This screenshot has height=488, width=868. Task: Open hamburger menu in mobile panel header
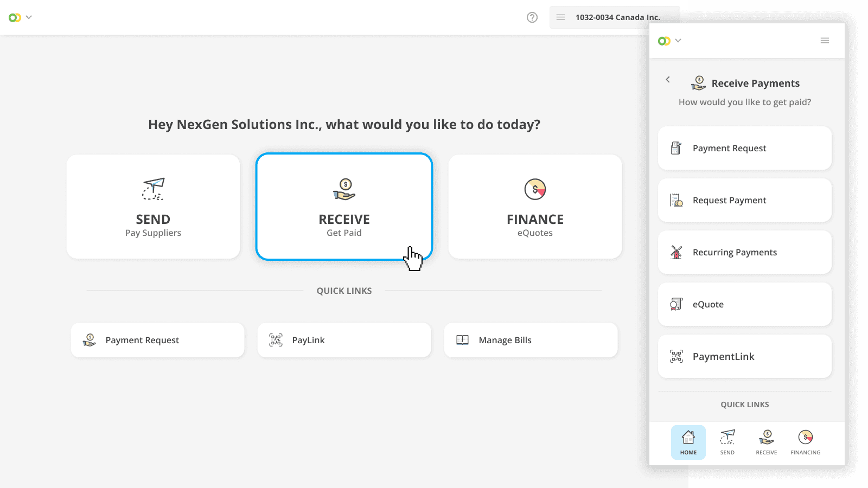click(x=825, y=41)
